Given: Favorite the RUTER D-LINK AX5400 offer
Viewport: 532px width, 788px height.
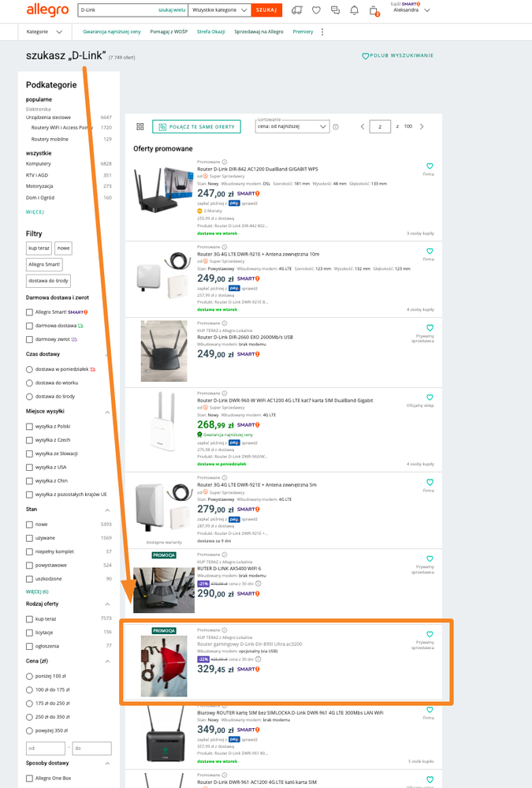Looking at the screenshot, I should pyautogui.click(x=430, y=558).
